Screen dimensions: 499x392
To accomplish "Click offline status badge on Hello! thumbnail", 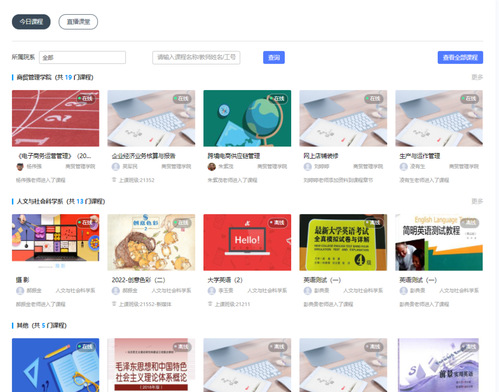I will tap(277, 223).
